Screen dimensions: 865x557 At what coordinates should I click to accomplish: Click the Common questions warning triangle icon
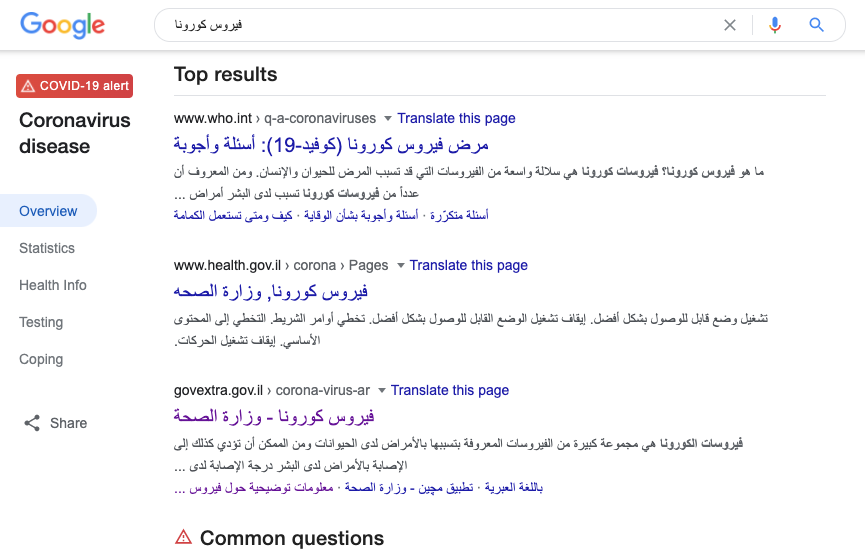183,537
